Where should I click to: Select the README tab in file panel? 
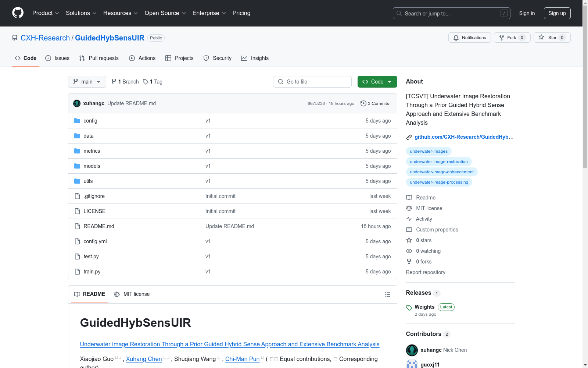90,294
